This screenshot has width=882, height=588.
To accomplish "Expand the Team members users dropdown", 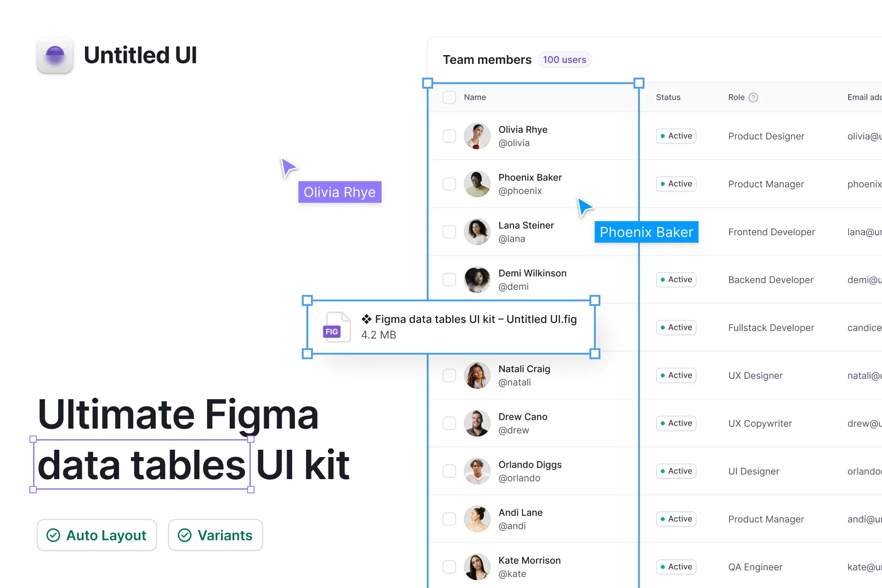I will (x=562, y=60).
